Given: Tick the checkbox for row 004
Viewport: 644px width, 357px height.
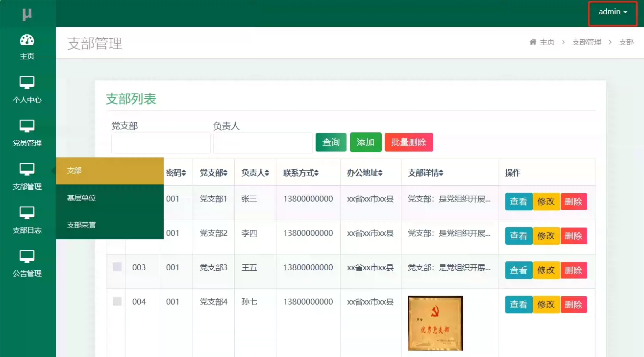Looking at the screenshot, I should click(x=117, y=301).
